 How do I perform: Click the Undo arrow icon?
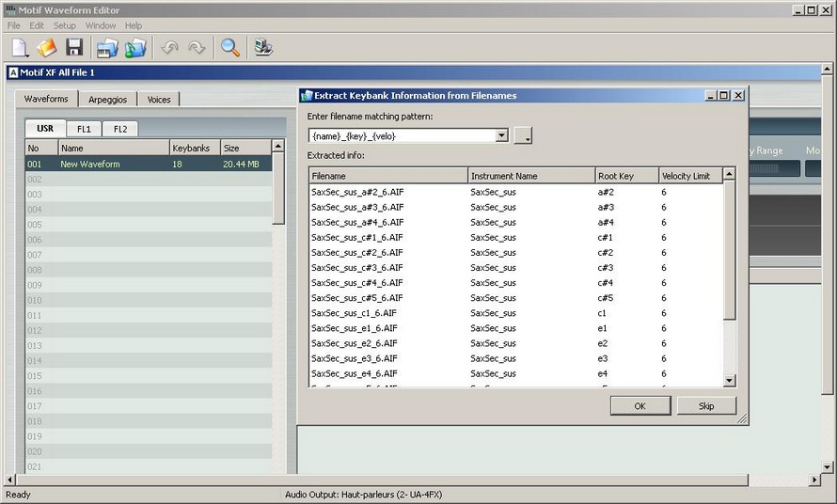coord(169,48)
